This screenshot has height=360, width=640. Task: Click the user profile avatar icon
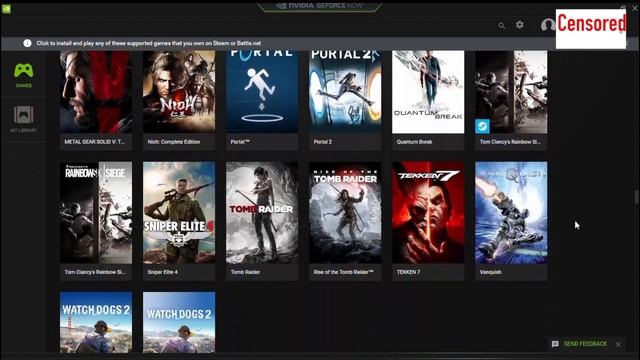548,25
